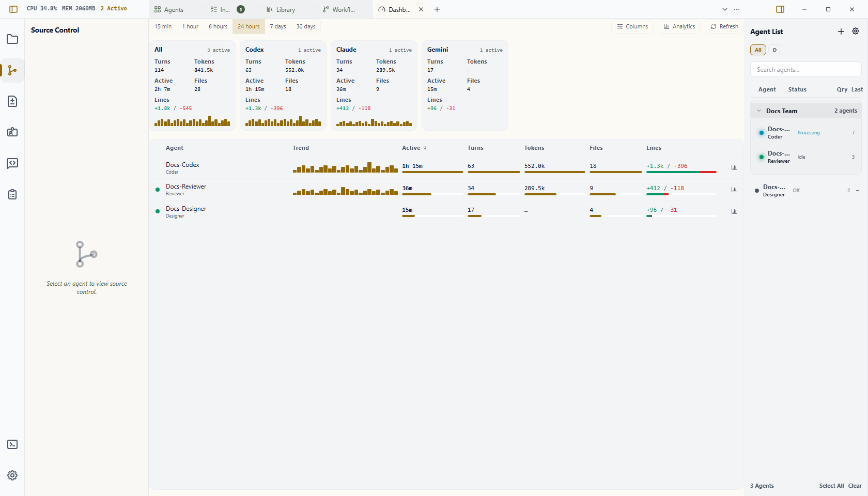Open chart icon for Docs-Reviewer row
Image resolution: width=868 pixels, height=496 pixels.
(x=734, y=189)
